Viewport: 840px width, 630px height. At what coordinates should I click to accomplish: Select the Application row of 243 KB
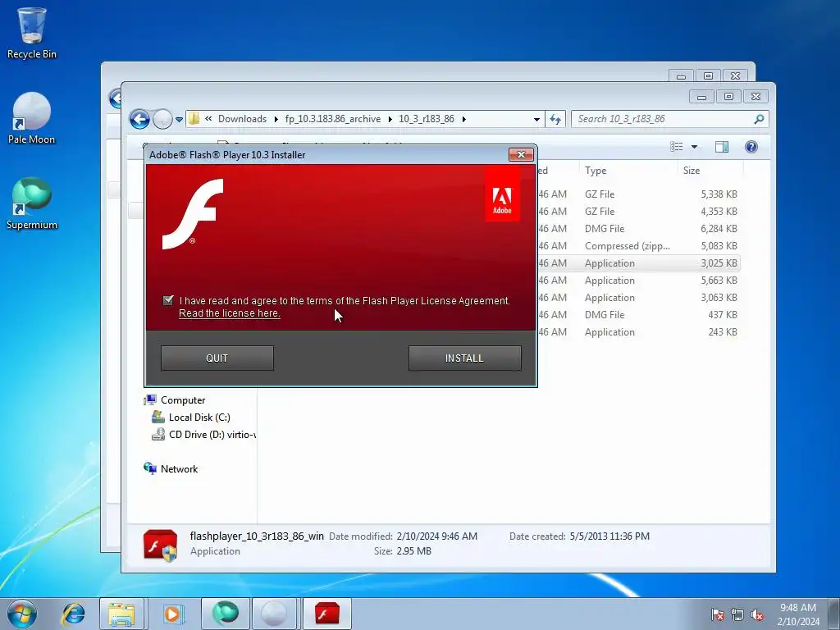tap(637, 331)
